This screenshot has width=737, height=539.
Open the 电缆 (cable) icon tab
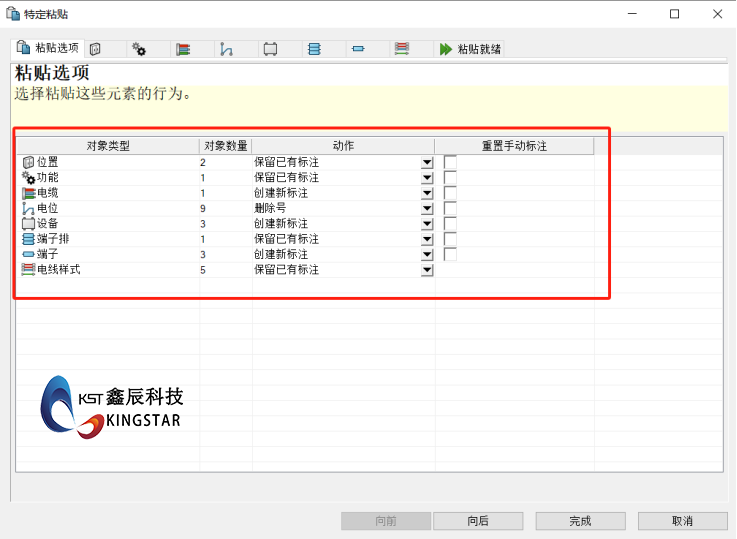pos(183,49)
